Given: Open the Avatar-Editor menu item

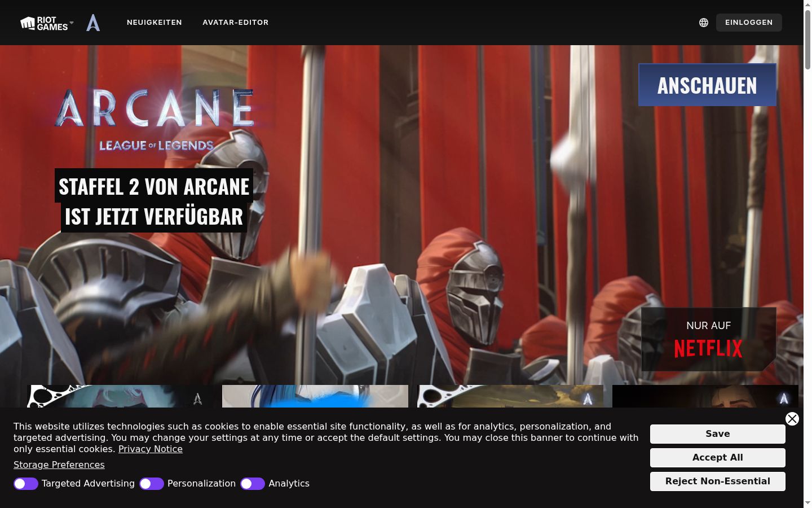Looking at the screenshot, I should (236, 23).
